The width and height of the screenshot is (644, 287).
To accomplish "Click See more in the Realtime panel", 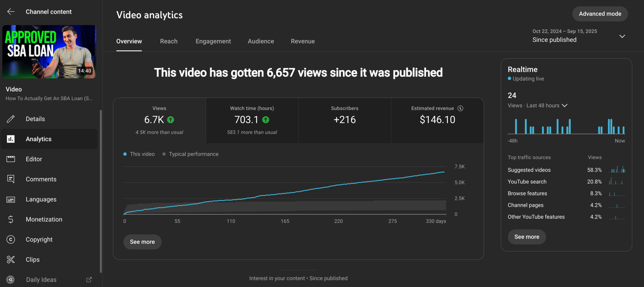I will (527, 237).
